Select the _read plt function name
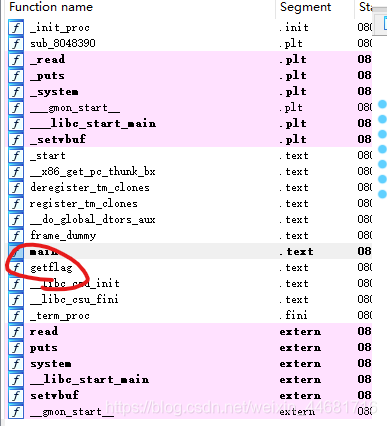The image size is (387, 426). pos(47,60)
